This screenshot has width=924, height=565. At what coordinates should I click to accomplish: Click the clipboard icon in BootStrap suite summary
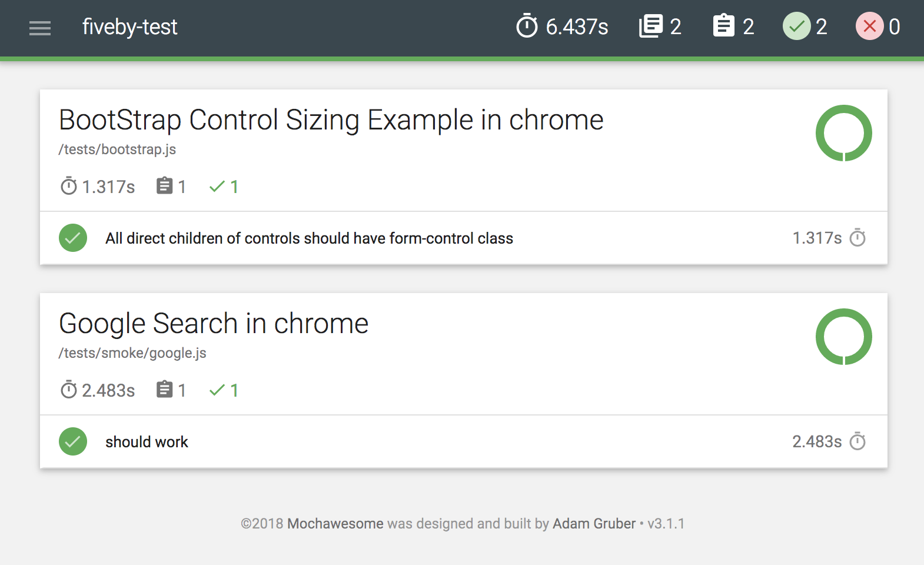click(x=164, y=186)
